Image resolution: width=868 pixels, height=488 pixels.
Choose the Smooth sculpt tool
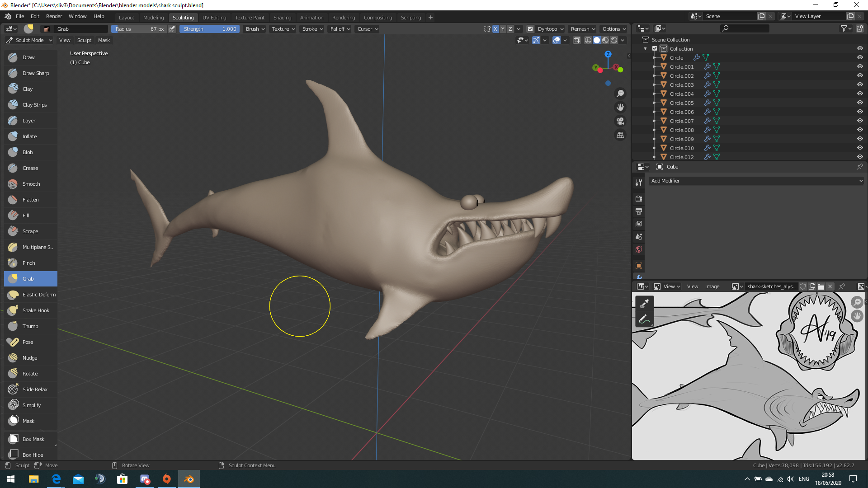pyautogui.click(x=31, y=184)
